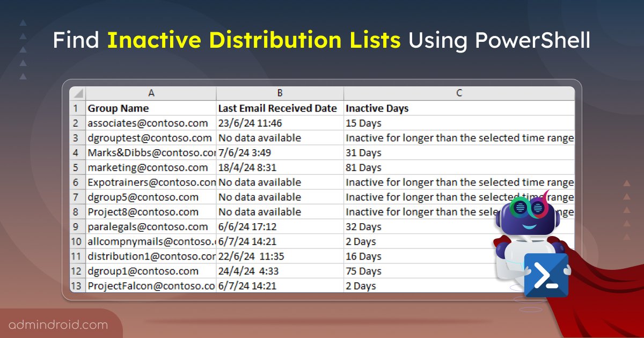Viewport: 644px width, 338px height.
Task: Select row 1 header
Action: [x=77, y=108]
